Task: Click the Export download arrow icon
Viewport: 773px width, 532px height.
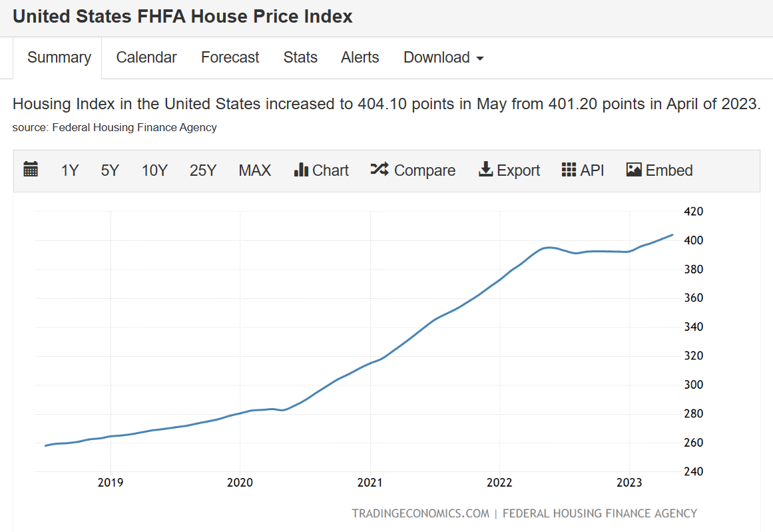Action: [x=485, y=170]
